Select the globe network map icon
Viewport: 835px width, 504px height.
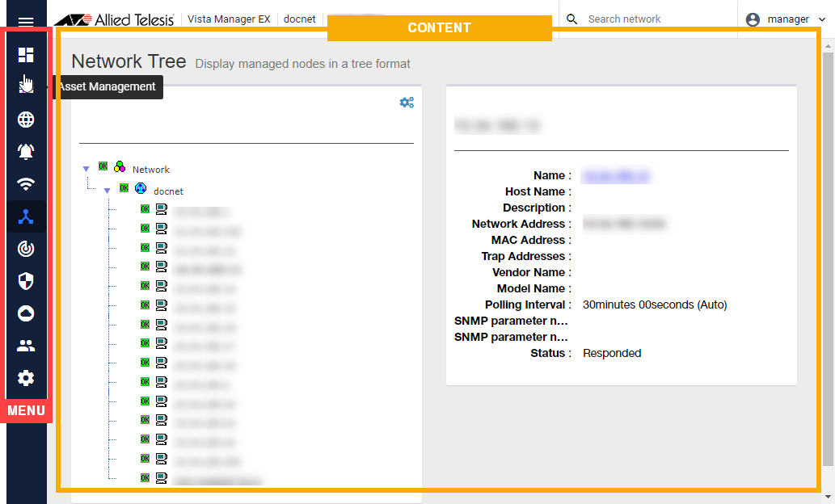point(26,120)
